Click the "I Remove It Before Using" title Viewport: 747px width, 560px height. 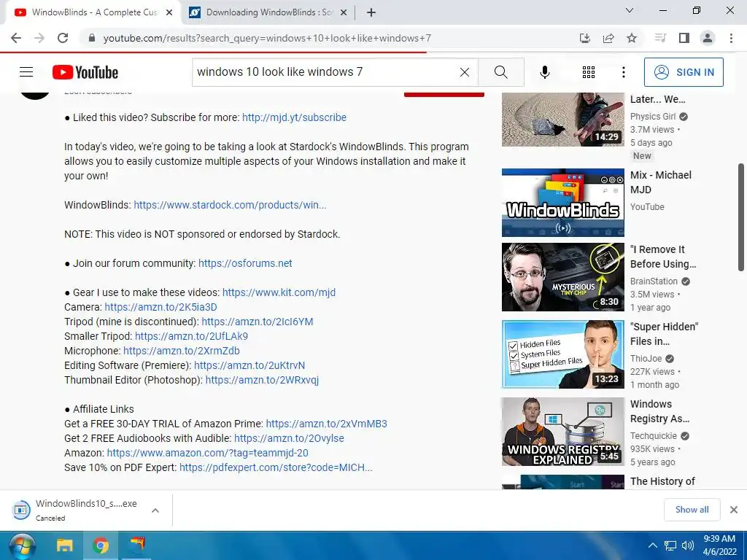(x=663, y=257)
